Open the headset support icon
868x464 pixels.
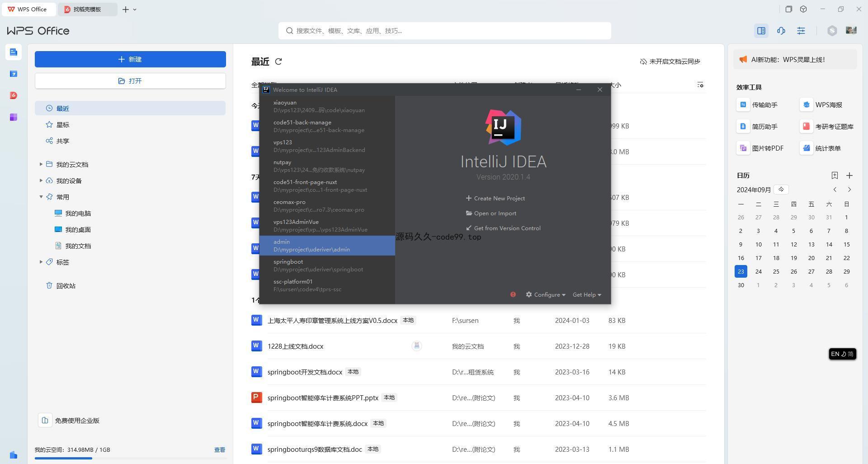tap(781, 31)
